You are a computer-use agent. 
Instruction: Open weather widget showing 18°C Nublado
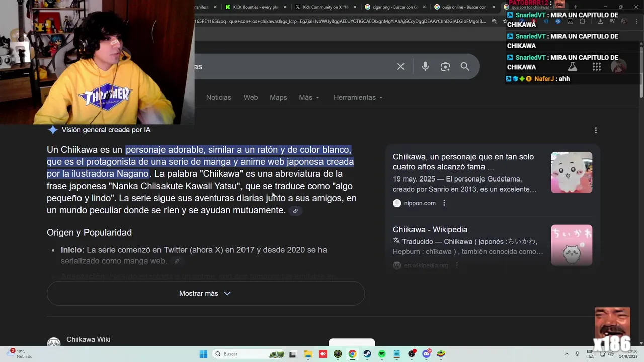pos(19,354)
